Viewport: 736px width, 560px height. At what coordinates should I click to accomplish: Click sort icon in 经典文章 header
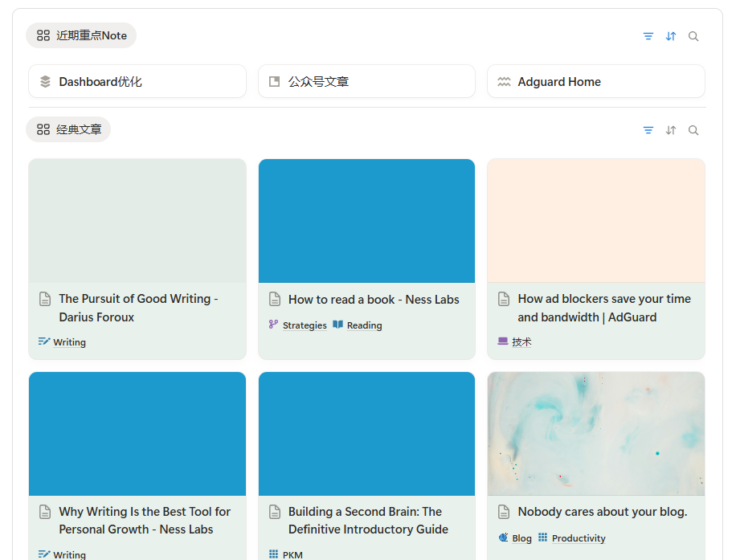coord(671,130)
